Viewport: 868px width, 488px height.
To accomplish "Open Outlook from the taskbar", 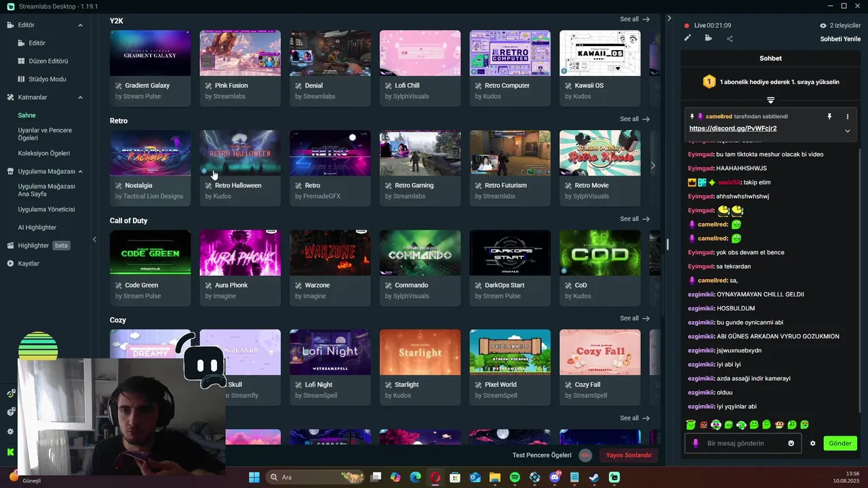I will coord(475,477).
